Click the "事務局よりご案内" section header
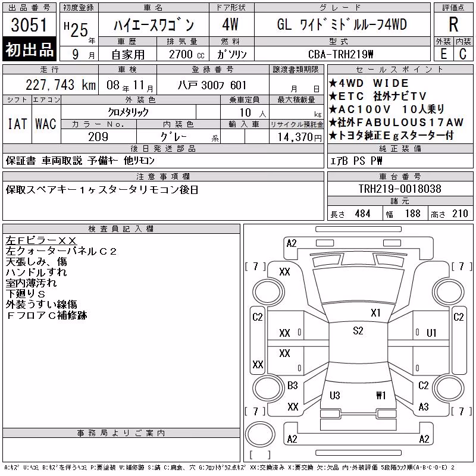476x476 pixels. pyautogui.click(x=121, y=433)
